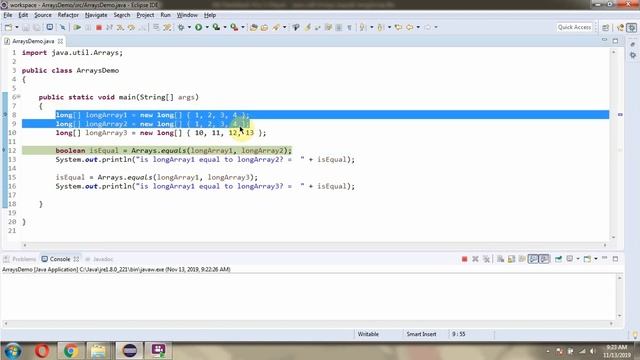Open the Source menu
Image resolution: width=640 pixels, height=360 pixels.
pos(43,15)
